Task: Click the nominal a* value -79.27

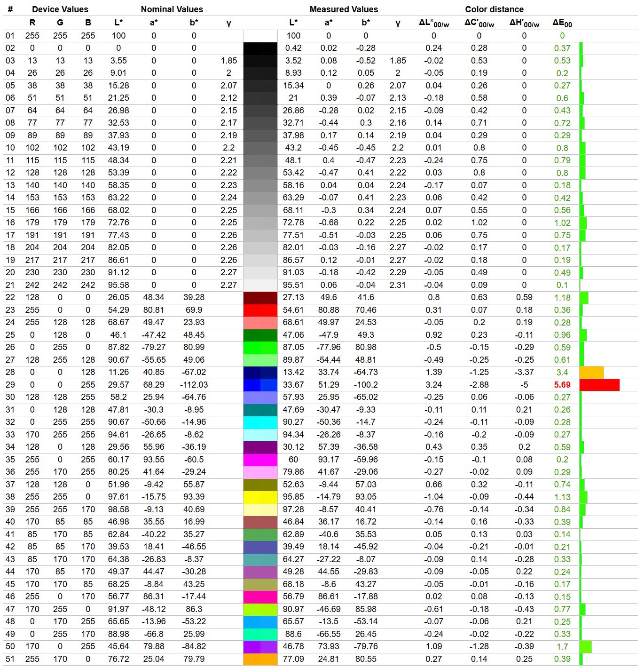Action: pos(154,347)
